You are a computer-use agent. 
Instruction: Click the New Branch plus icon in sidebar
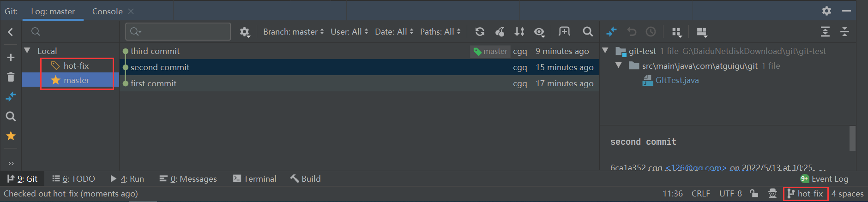point(11,58)
